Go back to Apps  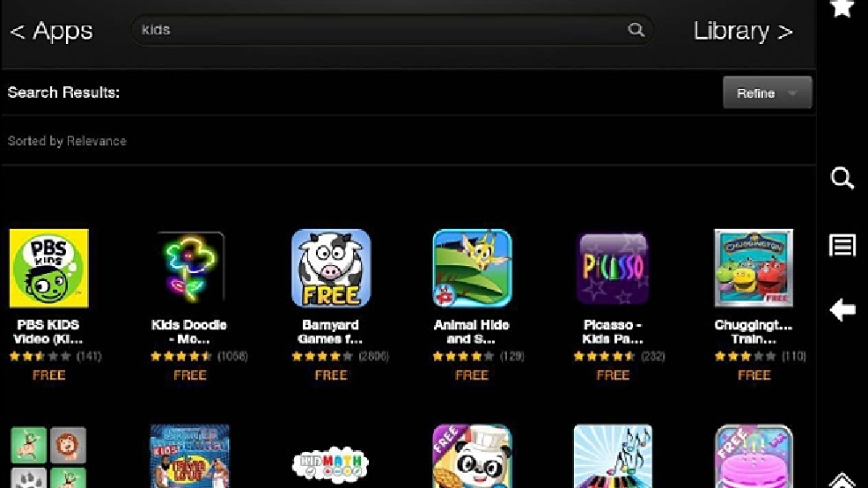coord(51,31)
